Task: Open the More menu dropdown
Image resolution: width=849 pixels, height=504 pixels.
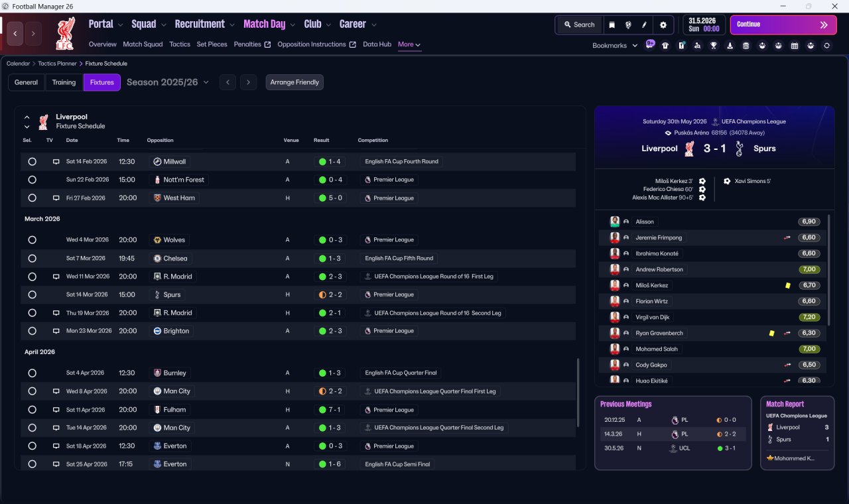Action: click(409, 44)
